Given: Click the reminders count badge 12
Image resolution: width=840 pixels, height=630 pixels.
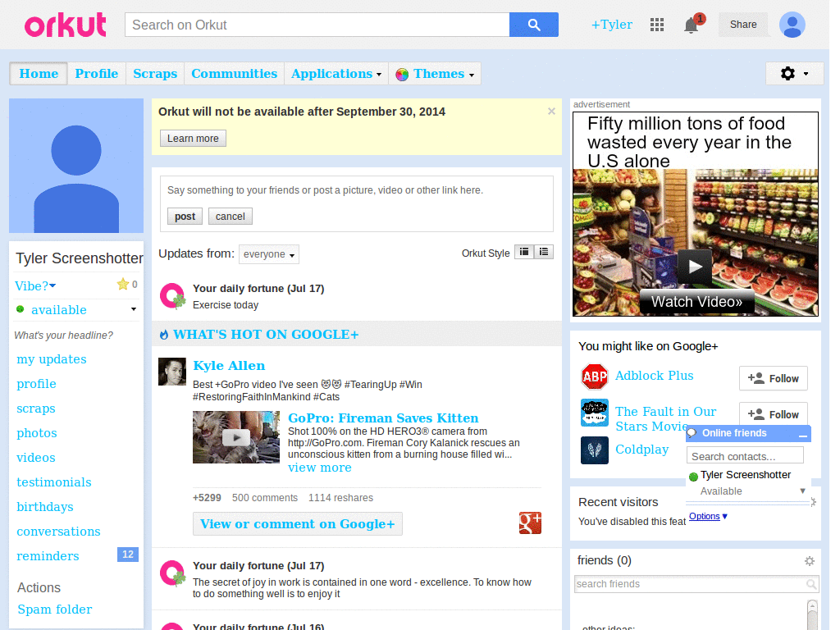Looking at the screenshot, I should coord(127,555).
